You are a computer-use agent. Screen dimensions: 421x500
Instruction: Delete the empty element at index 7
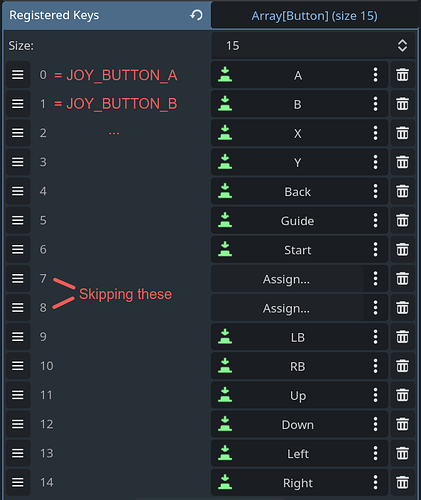click(402, 279)
